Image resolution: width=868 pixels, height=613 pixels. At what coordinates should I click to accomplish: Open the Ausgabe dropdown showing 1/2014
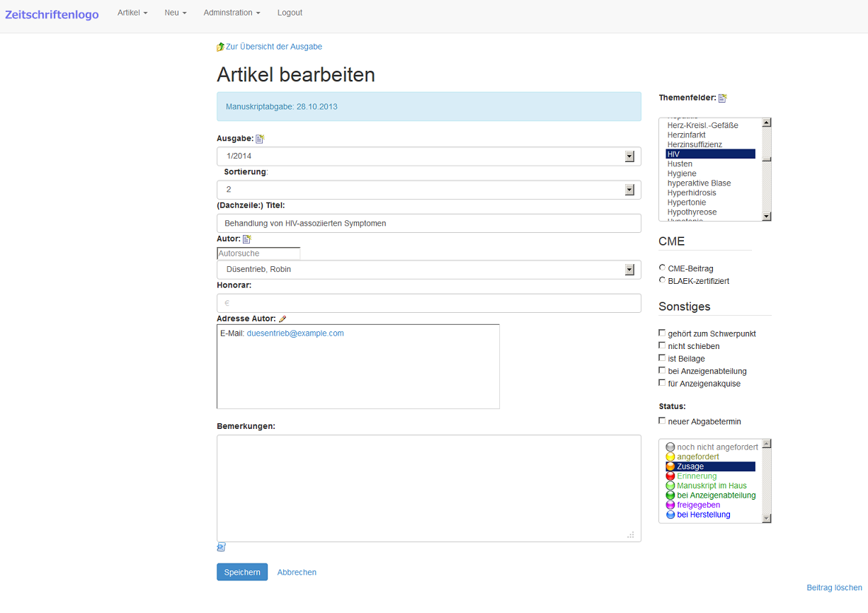pyautogui.click(x=428, y=156)
